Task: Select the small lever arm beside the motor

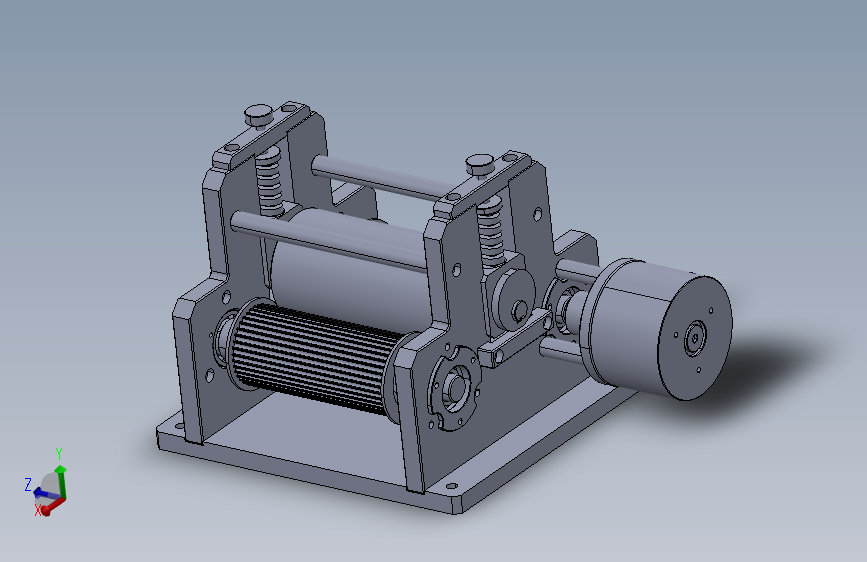Action: (x=515, y=337)
